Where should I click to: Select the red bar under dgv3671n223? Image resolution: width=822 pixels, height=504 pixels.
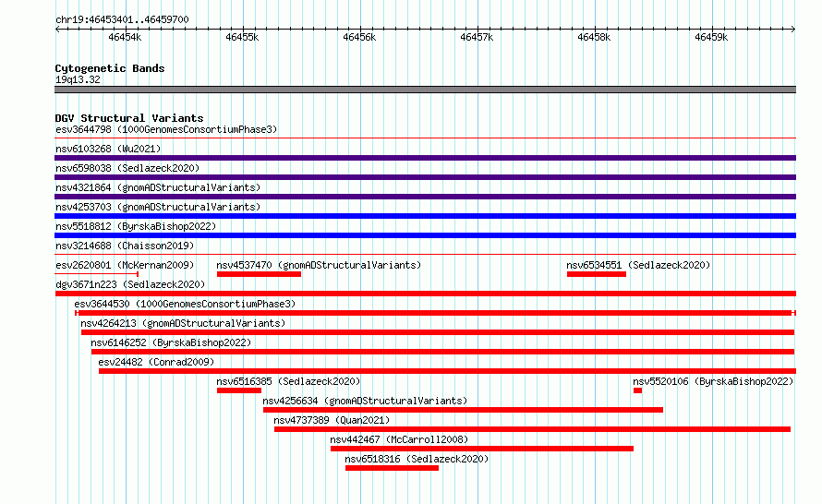point(426,294)
